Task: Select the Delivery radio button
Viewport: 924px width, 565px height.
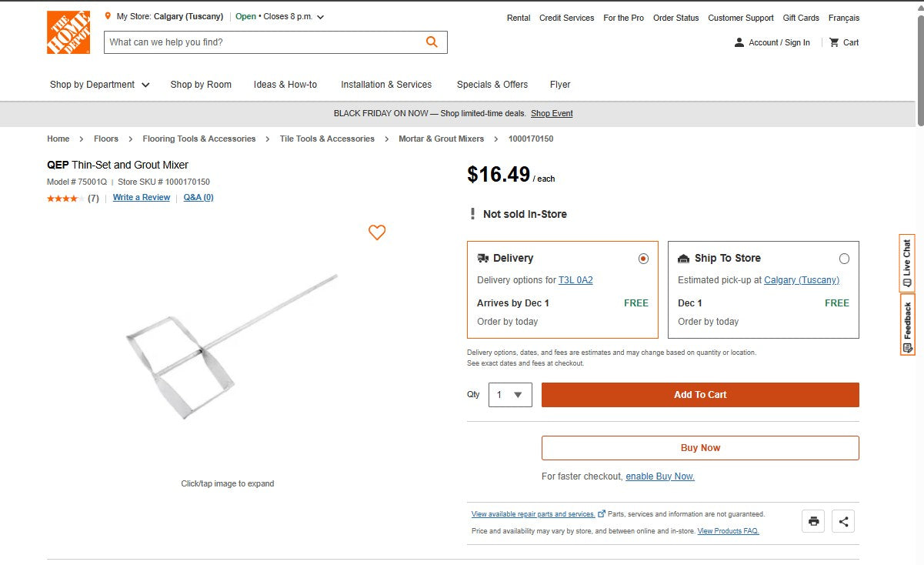Action: point(643,259)
